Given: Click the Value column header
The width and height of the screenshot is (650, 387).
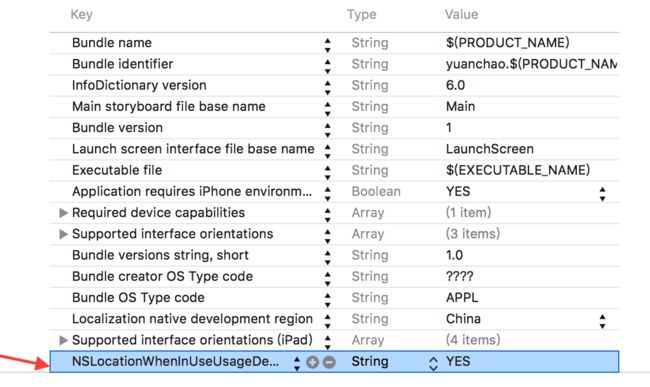Looking at the screenshot, I should [x=461, y=15].
